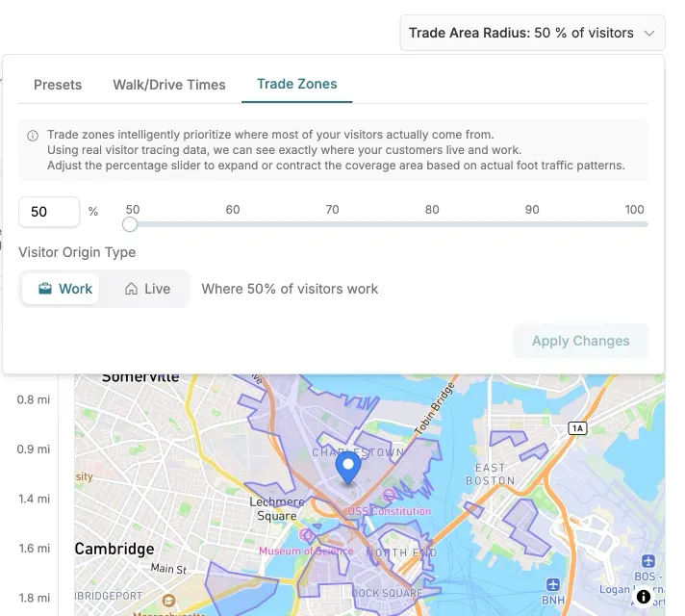Click the slider handle at 50

pyautogui.click(x=130, y=224)
